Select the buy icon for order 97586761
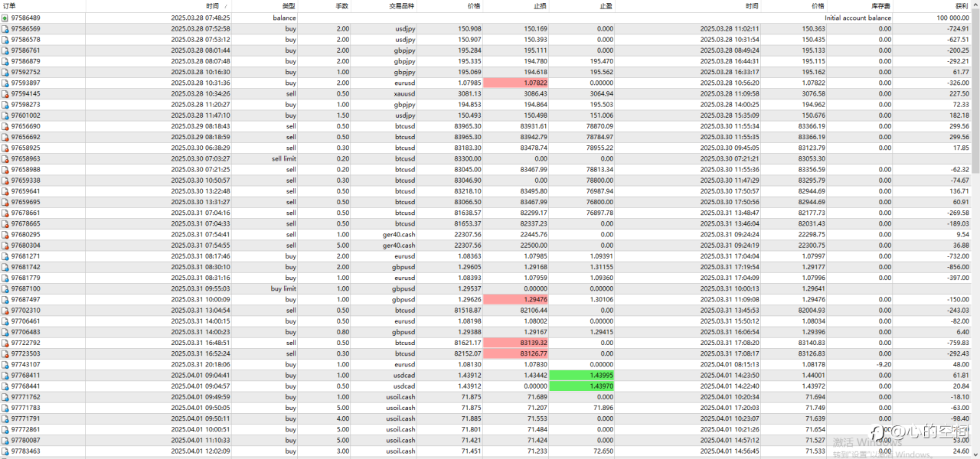 pyautogui.click(x=5, y=50)
